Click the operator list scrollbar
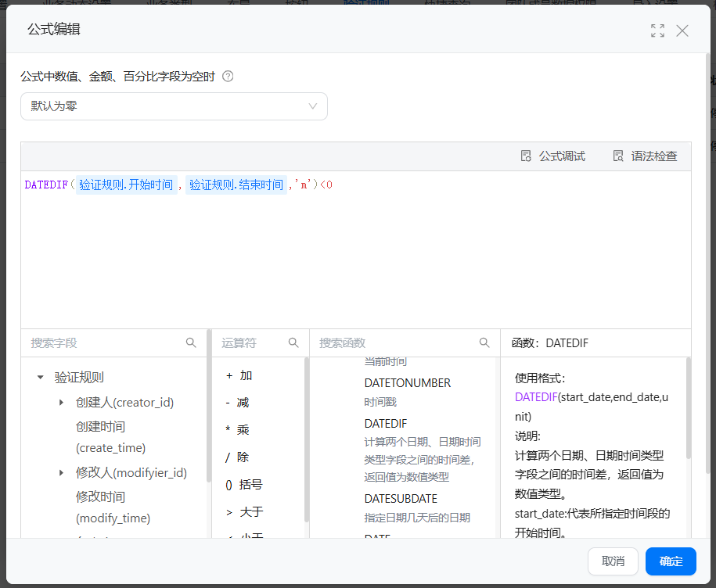 307,439
